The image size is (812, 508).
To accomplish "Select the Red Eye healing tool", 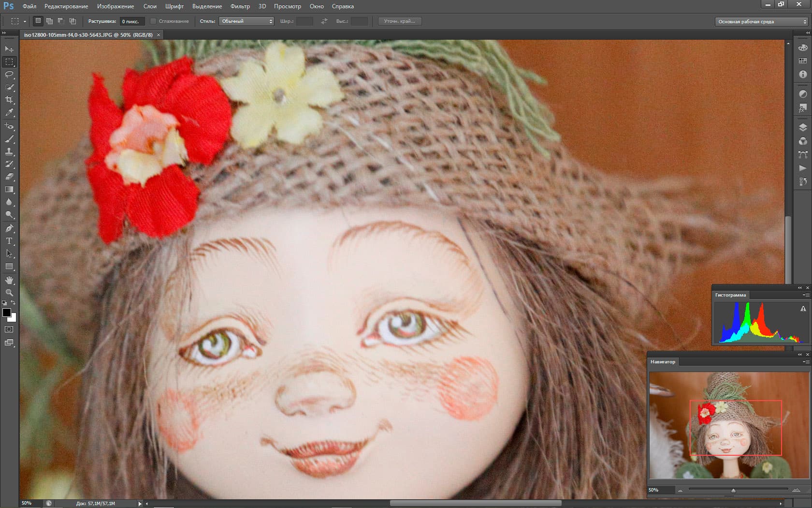I will [x=9, y=126].
